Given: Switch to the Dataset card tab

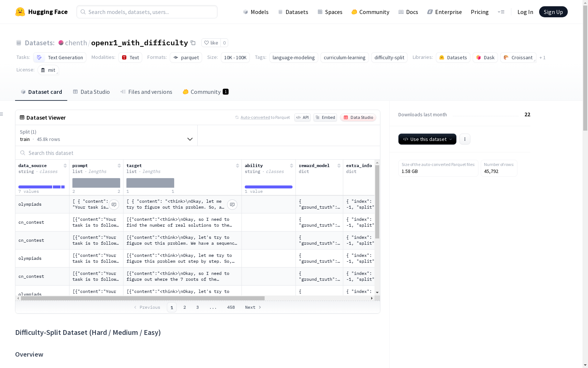Looking at the screenshot, I should click(x=41, y=92).
